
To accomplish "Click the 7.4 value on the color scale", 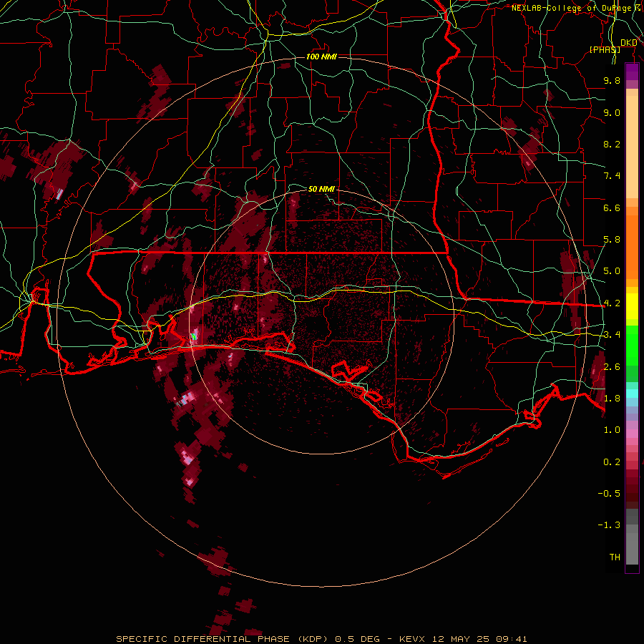I will [612, 176].
